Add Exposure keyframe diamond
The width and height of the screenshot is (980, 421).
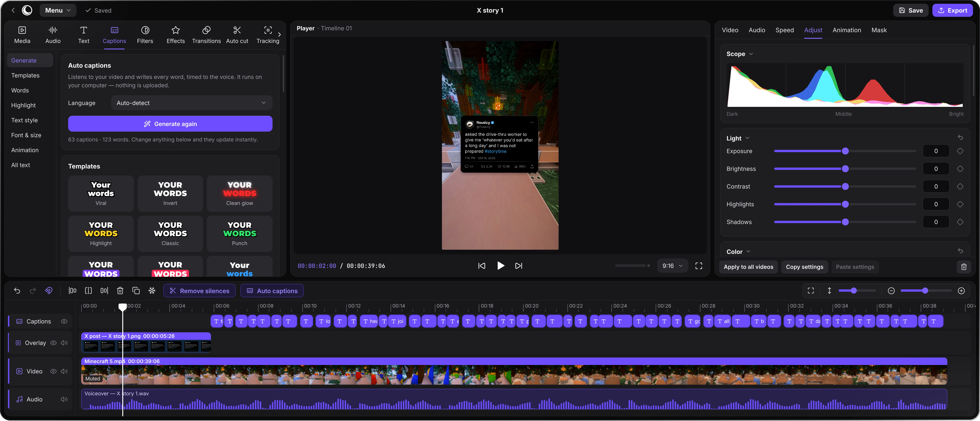coord(960,151)
